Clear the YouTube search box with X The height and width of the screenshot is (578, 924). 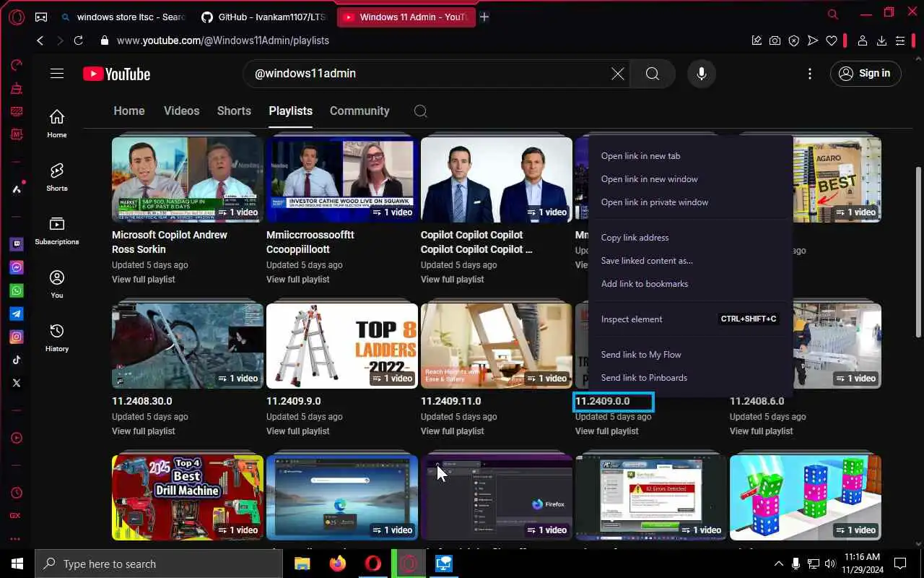tap(618, 74)
